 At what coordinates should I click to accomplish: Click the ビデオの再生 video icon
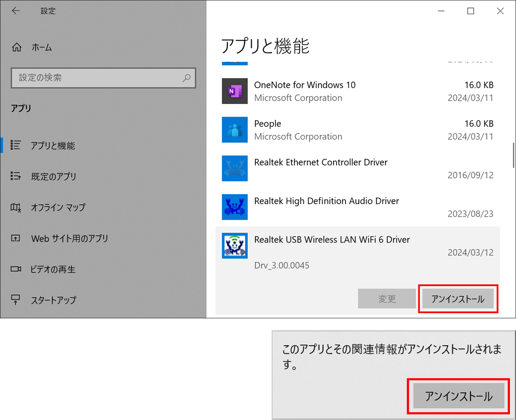[16, 269]
